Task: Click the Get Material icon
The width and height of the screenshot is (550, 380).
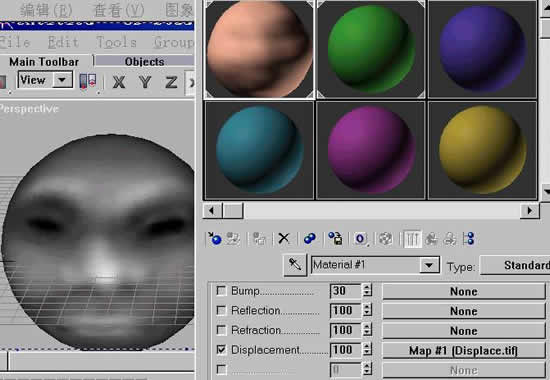Action: [214, 239]
